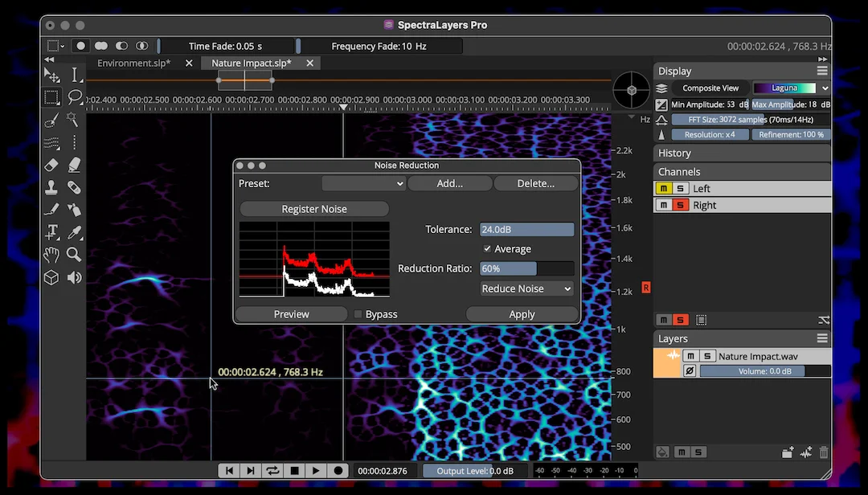This screenshot has height=495, width=868.
Task: Select the 3D cube view tool
Action: click(x=51, y=277)
